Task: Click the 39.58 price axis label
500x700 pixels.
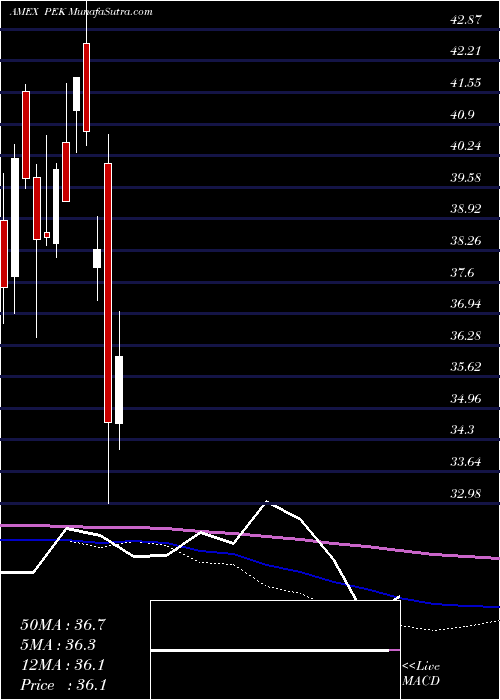Action: click(466, 177)
